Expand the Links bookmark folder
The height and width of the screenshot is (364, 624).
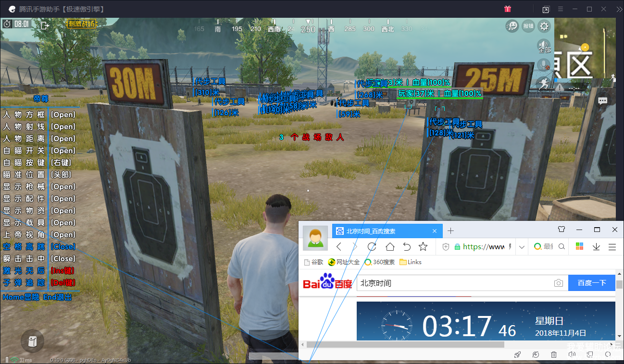point(411,262)
